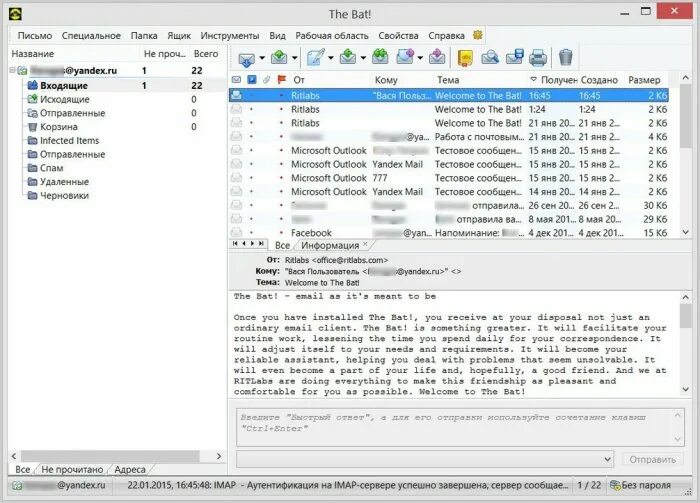Screen dimensions: 700x503
Task: Click the paperclip attachment column header
Action: (x=267, y=80)
